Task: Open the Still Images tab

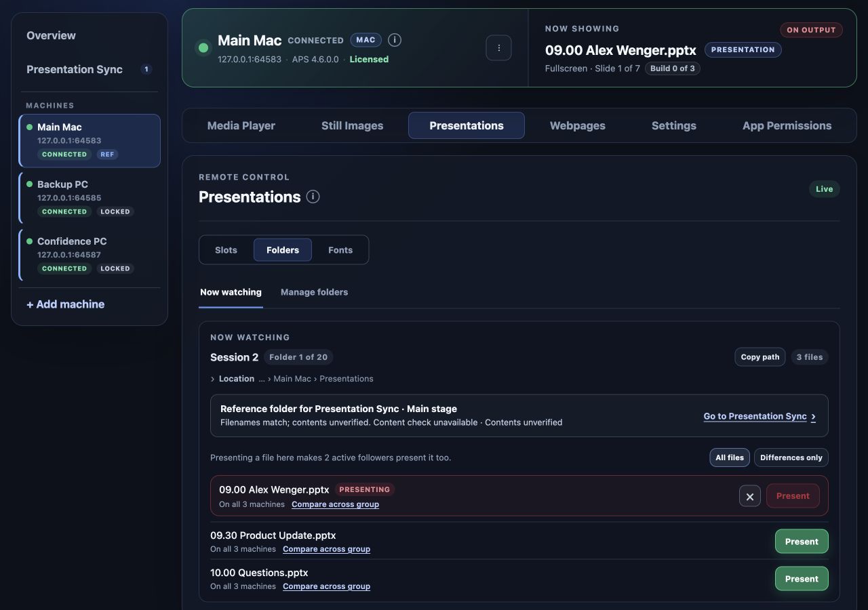Action: [x=353, y=125]
